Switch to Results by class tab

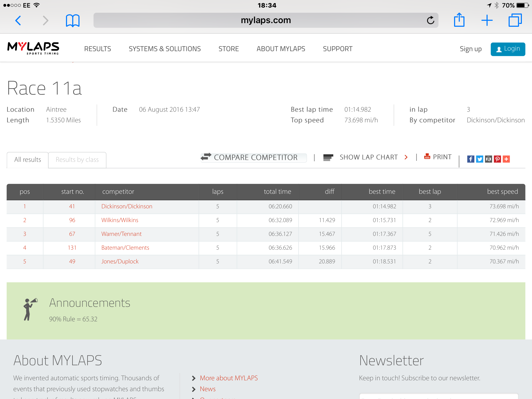(x=77, y=160)
